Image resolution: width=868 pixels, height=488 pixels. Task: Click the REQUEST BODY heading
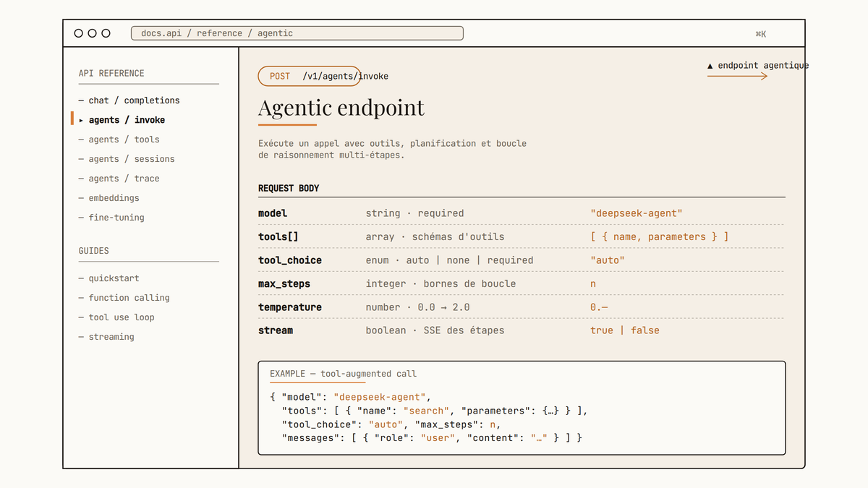289,189
